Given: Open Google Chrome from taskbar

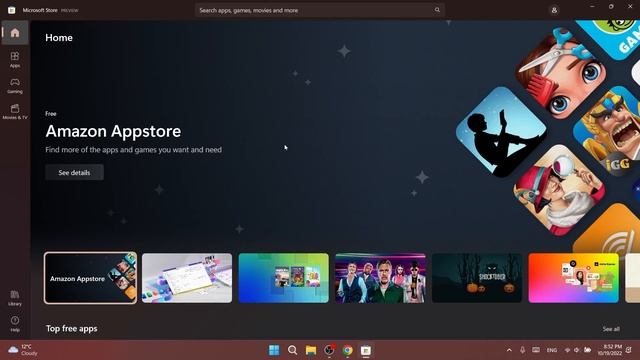Looking at the screenshot, I should click(348, 350).
